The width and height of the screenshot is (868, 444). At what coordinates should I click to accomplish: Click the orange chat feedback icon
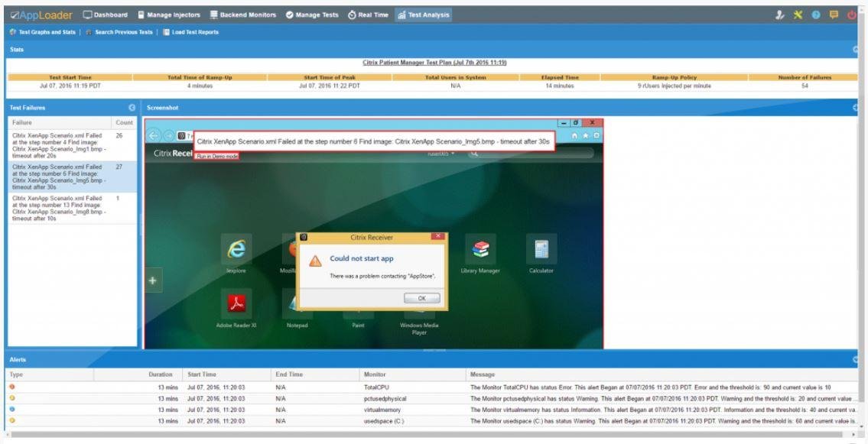tap(834, 15)
